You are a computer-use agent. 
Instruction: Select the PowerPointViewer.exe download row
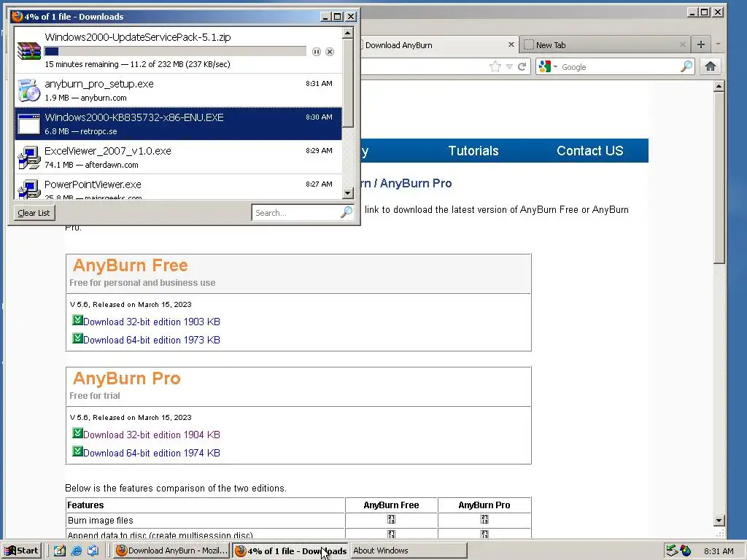click(178, 187)
